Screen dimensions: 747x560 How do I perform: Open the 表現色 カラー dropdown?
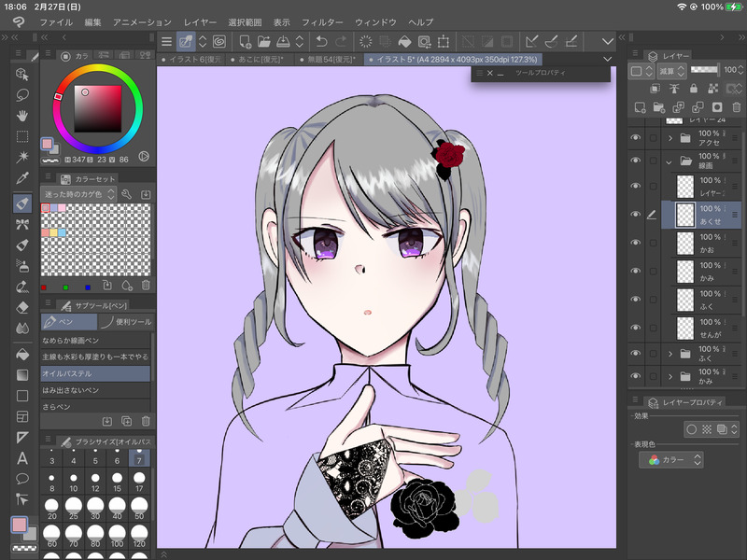click(x=671, y=459)
